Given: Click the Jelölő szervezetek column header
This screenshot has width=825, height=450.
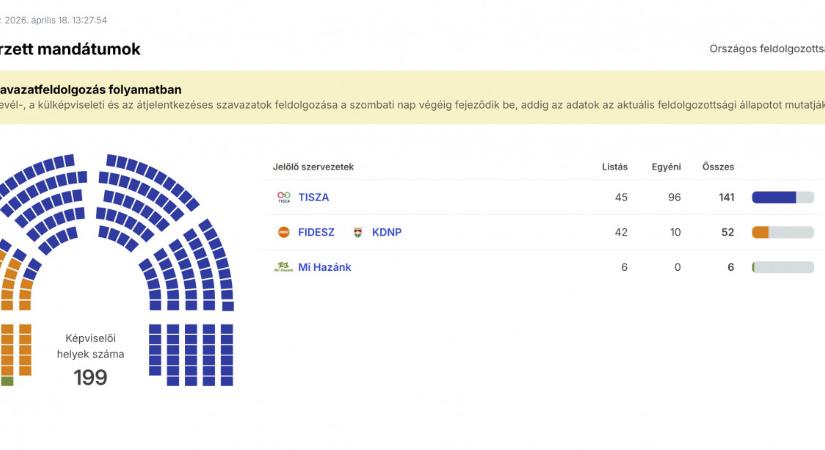Looking at the screenshot, I should pos(313,165).
